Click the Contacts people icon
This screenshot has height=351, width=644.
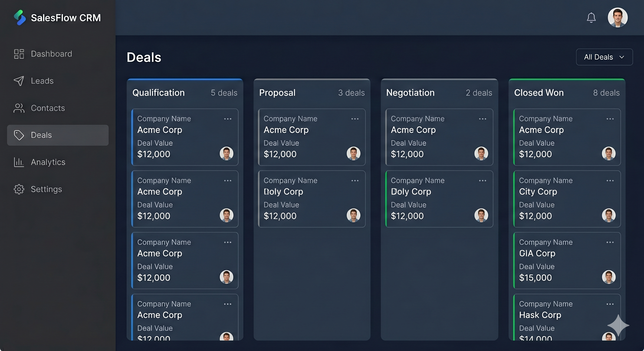click(19, 108)
